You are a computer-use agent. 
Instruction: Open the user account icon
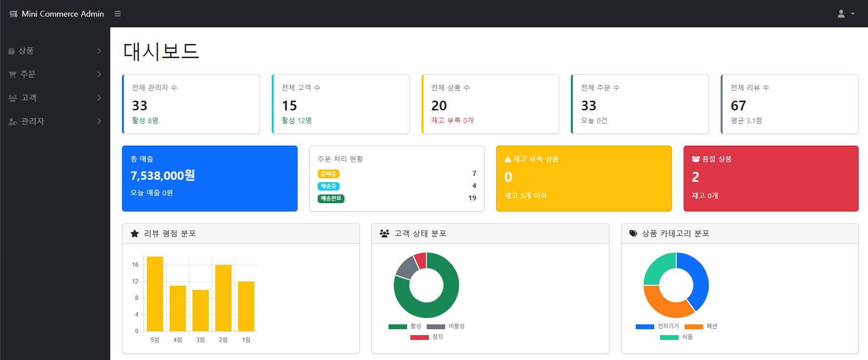pyautogui.click(x=841, y=14)
